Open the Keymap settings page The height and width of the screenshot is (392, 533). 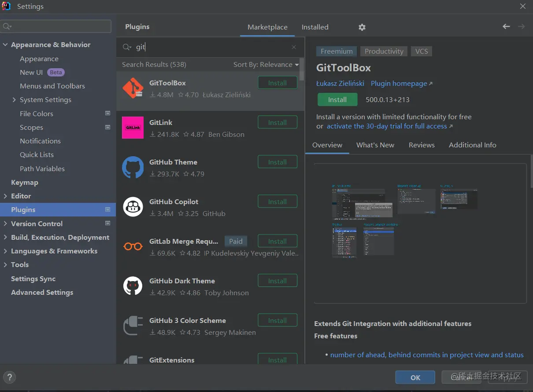click(x=25, y=183)
